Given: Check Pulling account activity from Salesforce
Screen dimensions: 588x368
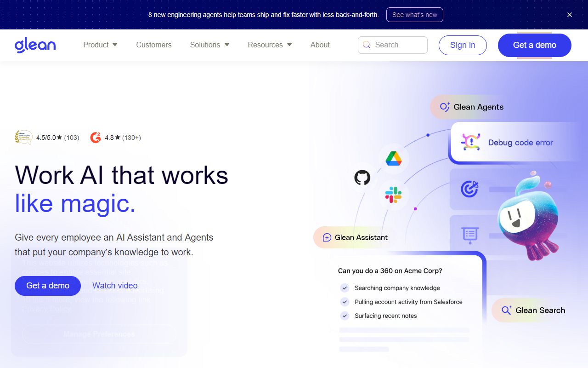Looking at the screenshot, I should pos(345,302).
